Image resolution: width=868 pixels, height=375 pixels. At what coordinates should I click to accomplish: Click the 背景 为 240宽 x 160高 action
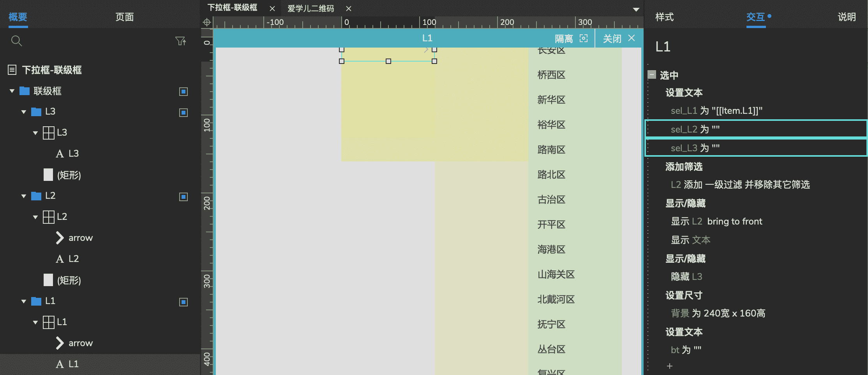tap(718, 313)
